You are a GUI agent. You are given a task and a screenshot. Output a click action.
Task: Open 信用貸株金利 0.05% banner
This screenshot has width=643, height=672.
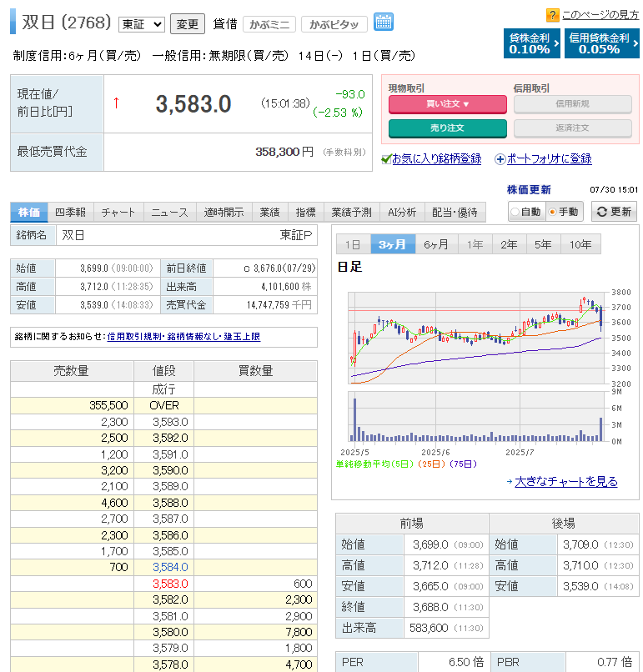[602, 43]
